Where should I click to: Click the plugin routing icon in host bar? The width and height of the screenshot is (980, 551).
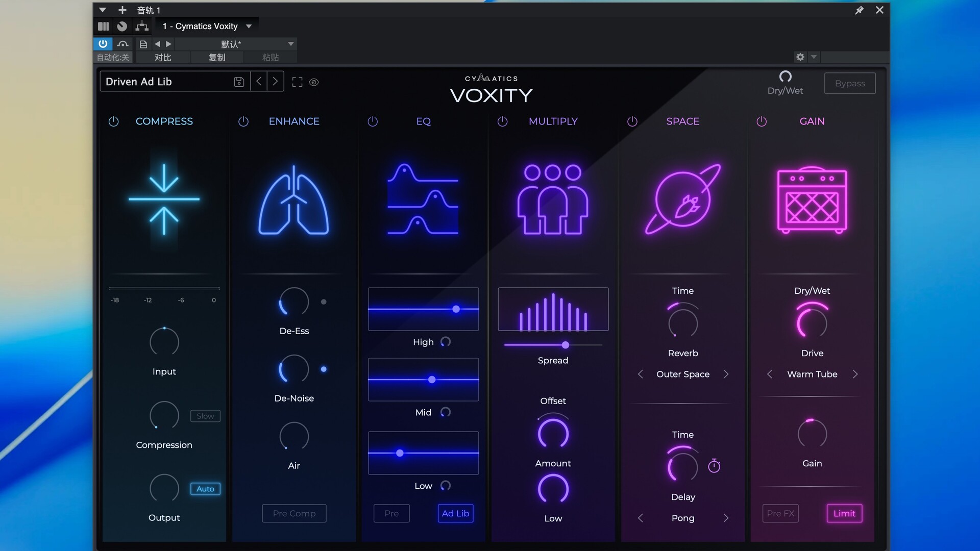[x=141, y=26]
